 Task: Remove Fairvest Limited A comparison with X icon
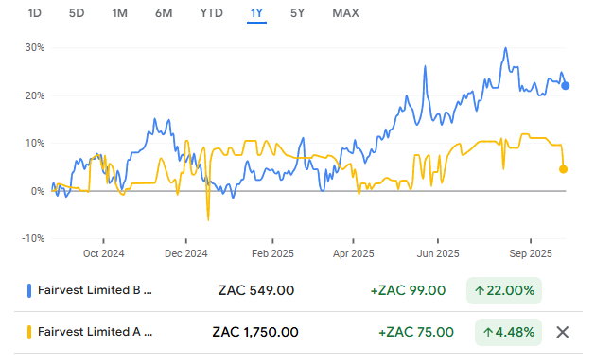563,332
